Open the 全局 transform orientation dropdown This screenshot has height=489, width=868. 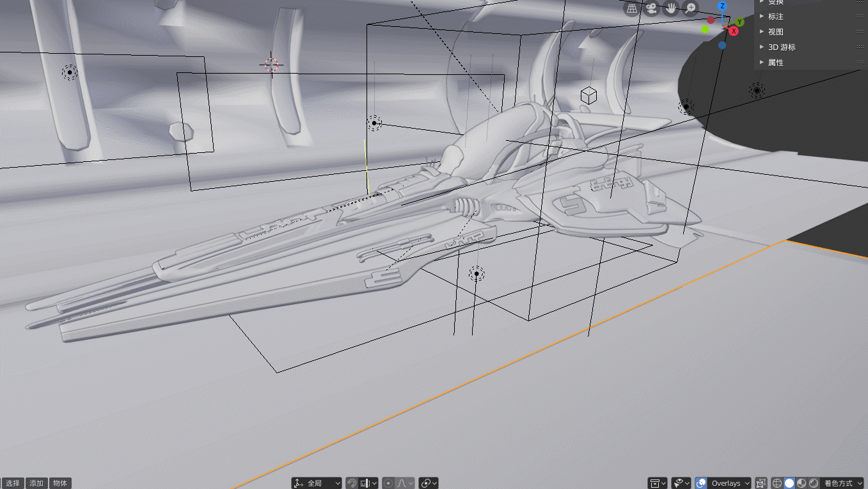317,483
